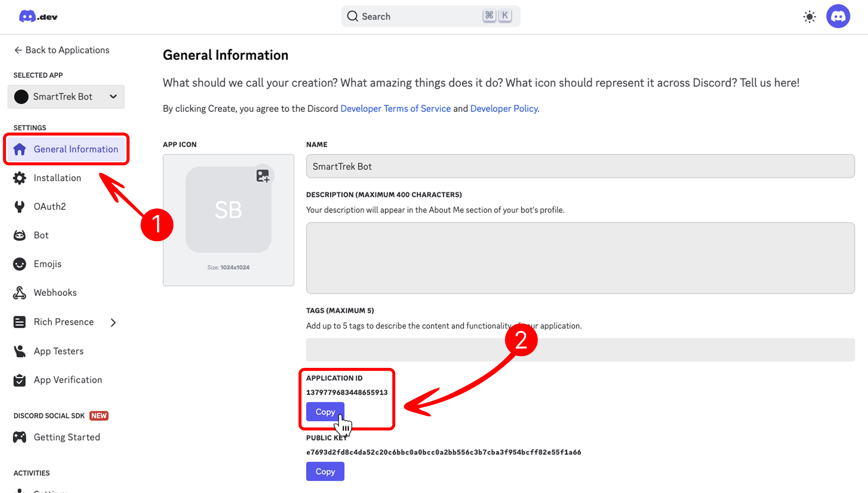Click the Size: 1024x1024 caption
The height and width of the screenshot is (493, 868).
(229, 268)
